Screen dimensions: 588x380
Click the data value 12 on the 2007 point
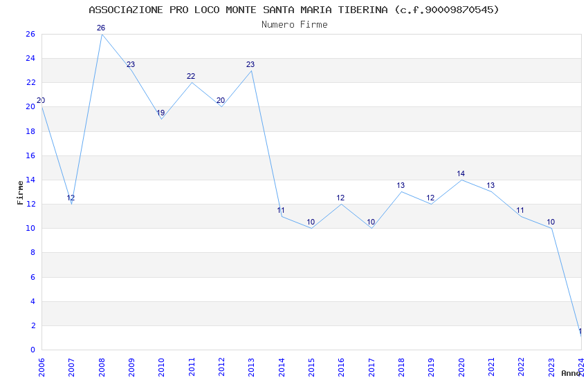click(x=71, y=198)
